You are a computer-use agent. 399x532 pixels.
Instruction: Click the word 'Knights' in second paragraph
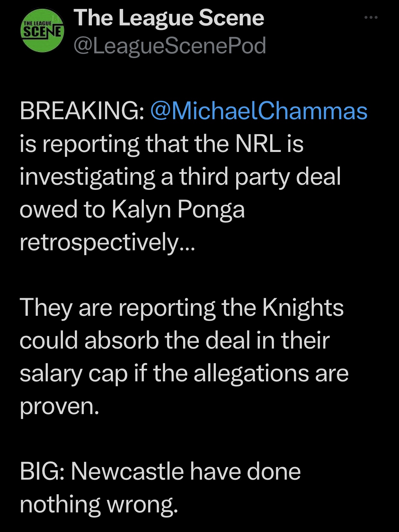click(x=303, y=308)
